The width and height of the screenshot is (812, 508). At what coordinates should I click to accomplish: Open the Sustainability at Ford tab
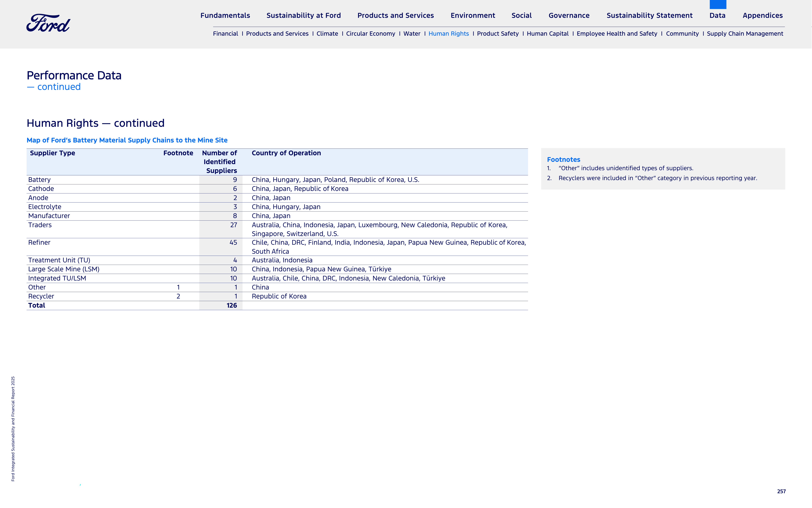click(303, 15)
